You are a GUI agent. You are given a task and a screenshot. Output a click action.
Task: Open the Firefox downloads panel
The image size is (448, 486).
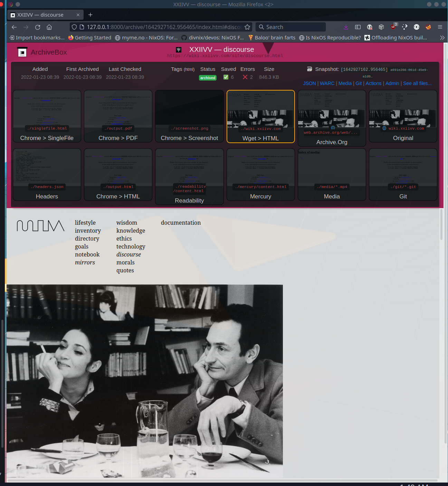pos(346,27)
